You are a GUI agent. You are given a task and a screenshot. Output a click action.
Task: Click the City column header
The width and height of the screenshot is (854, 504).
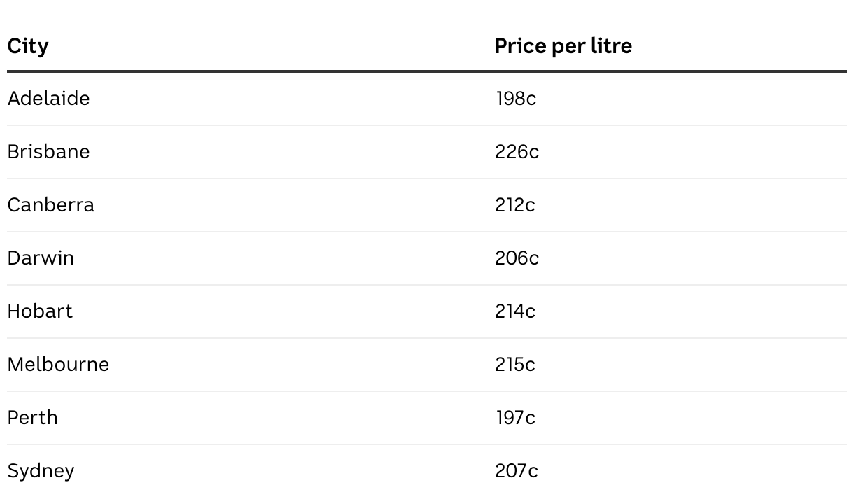28,46
